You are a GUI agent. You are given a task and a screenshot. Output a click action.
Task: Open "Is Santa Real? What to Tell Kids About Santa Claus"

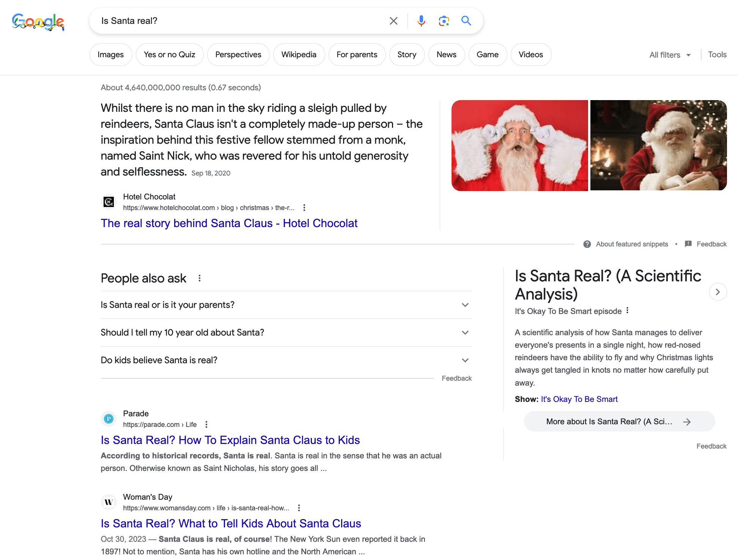[x=231, y=524]
